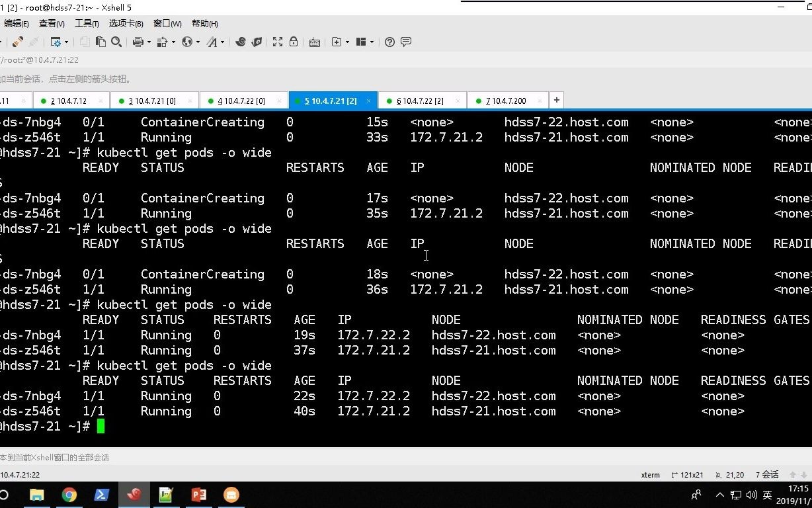Screen dimensions: 812x508
Task: Expand the properties icon dropdown arrow
Action: point(66,42)
